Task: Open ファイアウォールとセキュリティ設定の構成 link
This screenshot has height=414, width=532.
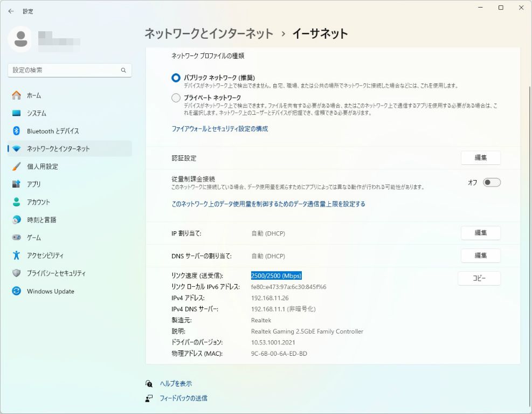Action: click(x=219, y=129)
